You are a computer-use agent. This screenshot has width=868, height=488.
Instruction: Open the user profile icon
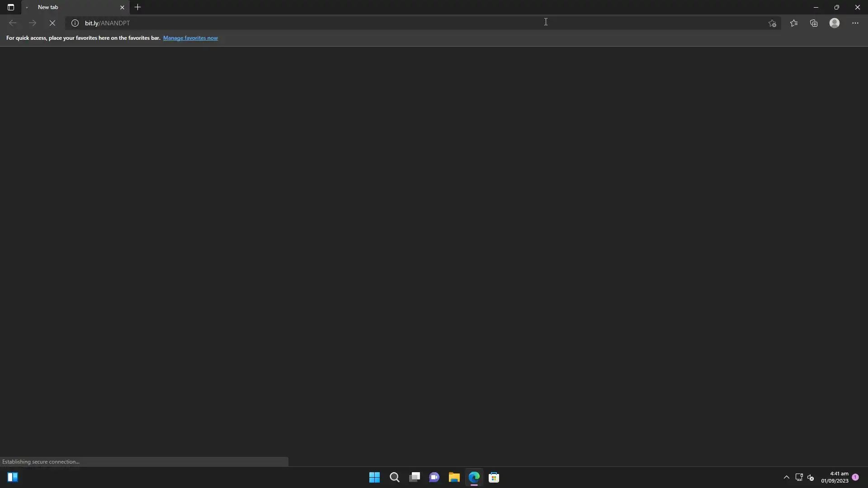[835, 23]
